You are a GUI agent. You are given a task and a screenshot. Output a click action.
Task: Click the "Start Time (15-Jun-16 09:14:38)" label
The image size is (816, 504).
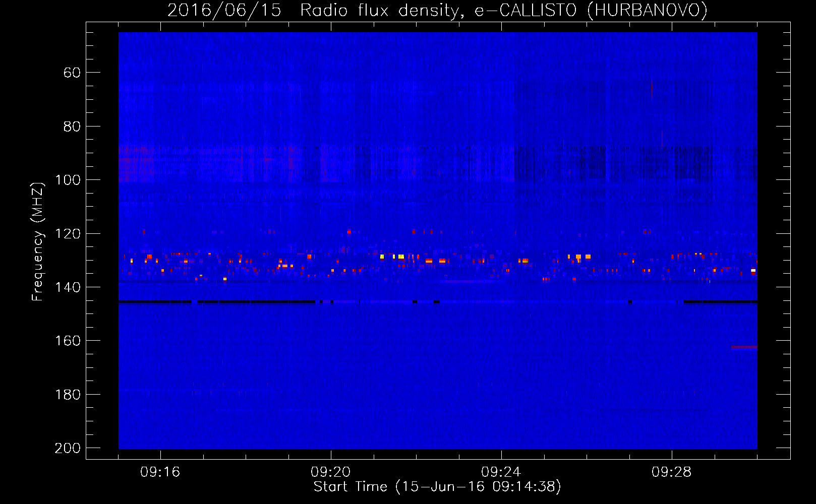tap(437, 487)
